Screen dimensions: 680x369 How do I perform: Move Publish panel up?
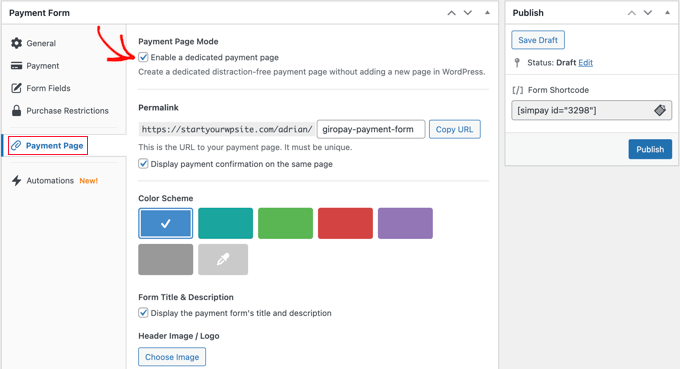tap(631, 13)
